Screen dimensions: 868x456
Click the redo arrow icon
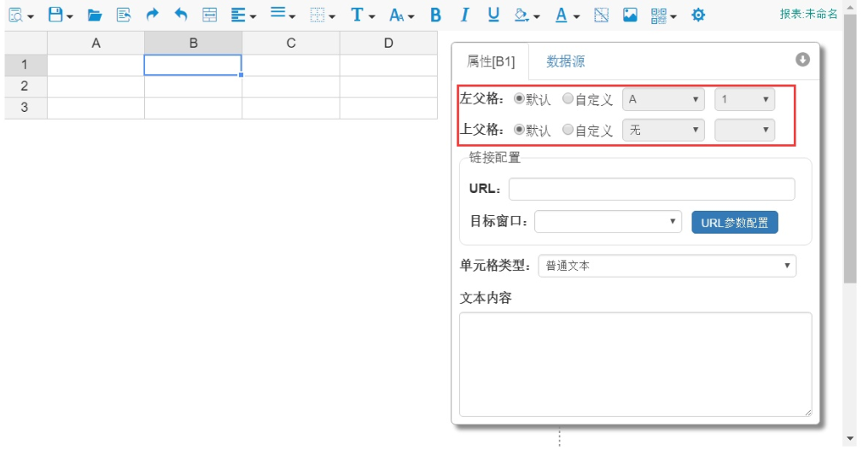(152, 15)
